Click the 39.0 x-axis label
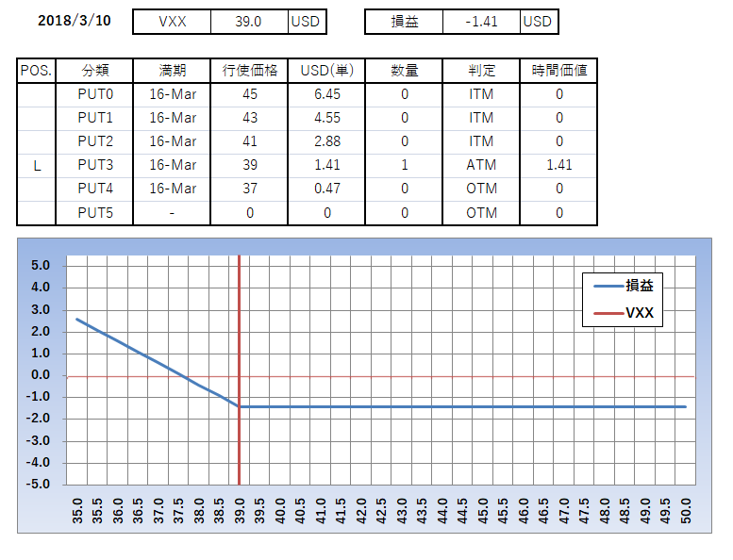The image size is (733, 560). click(x=240, y=510)
